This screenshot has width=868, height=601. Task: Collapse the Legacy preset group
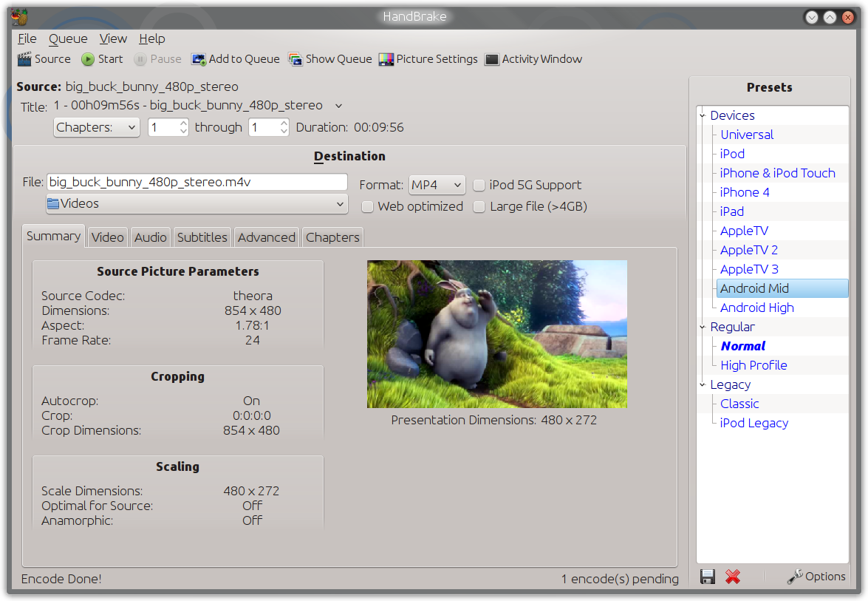click(703, 385)
